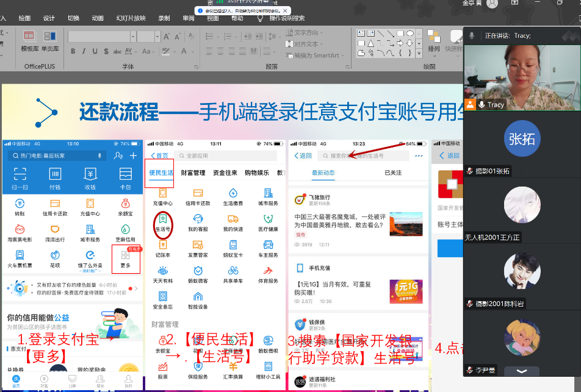581x392 pixels.
Task: Close the meeting notification banner
Action: 286,10
